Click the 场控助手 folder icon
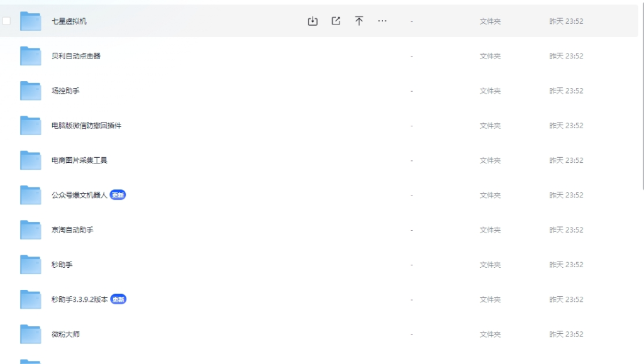 tap(30, 91)
